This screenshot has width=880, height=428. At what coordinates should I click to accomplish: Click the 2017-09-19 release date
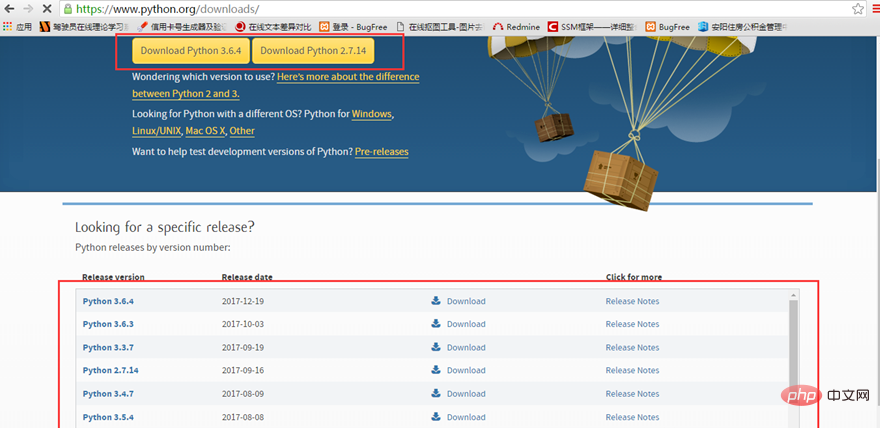point(243,348)
